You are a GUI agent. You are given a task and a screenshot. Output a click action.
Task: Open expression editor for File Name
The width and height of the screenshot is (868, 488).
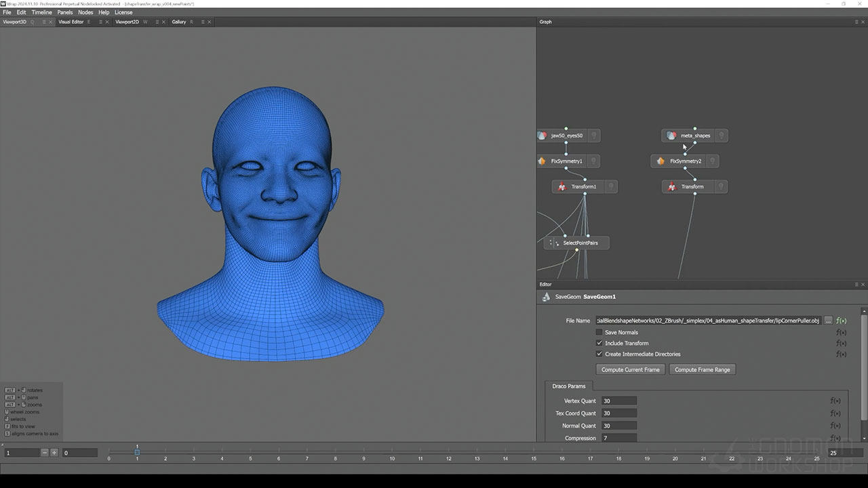click(841, 321)
